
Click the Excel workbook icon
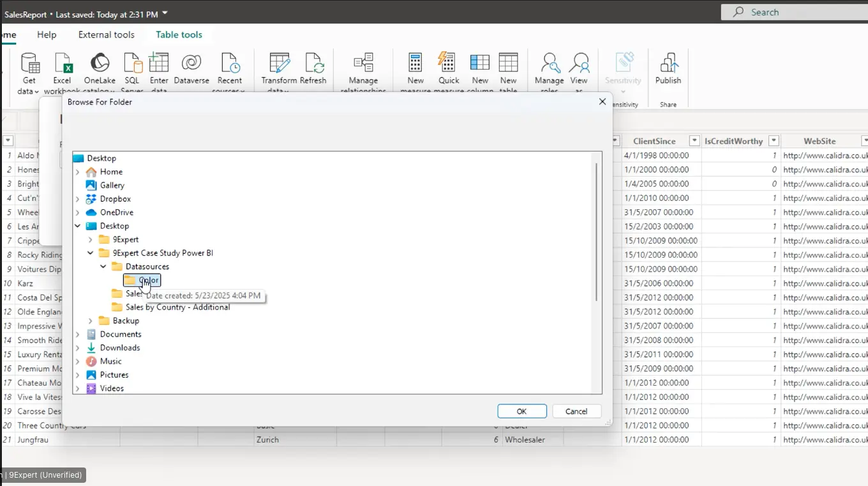(63, 63)
